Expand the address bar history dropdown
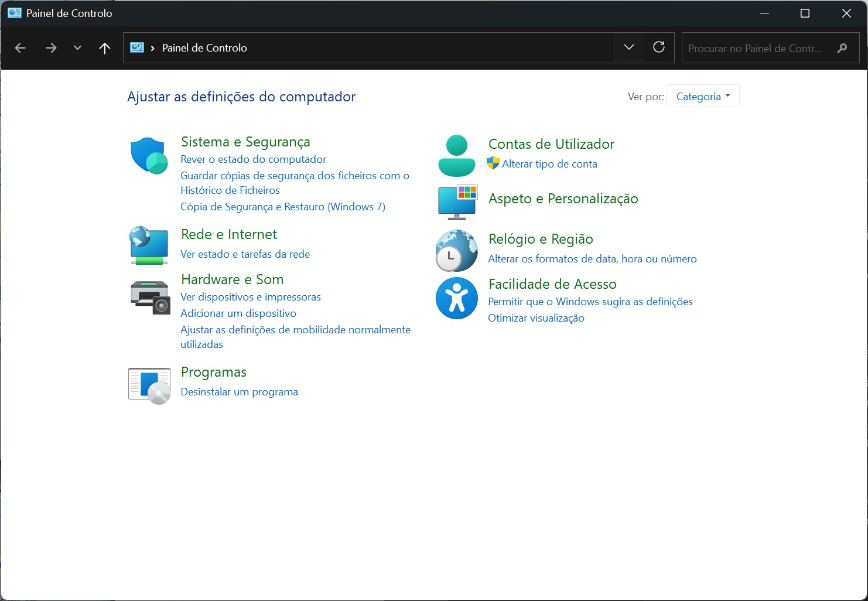 pos(629,47)
